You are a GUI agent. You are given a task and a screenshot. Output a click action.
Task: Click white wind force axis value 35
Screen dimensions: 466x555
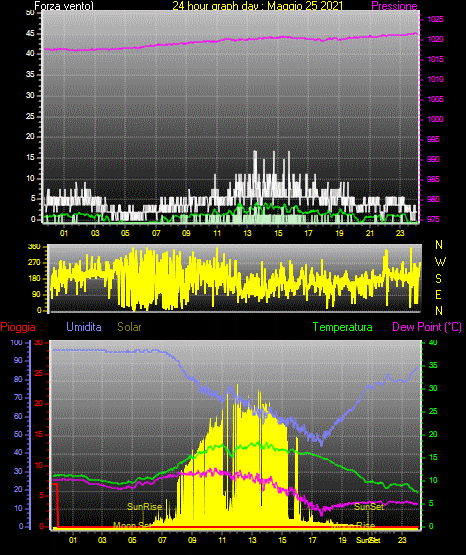(x=30, y=74)
